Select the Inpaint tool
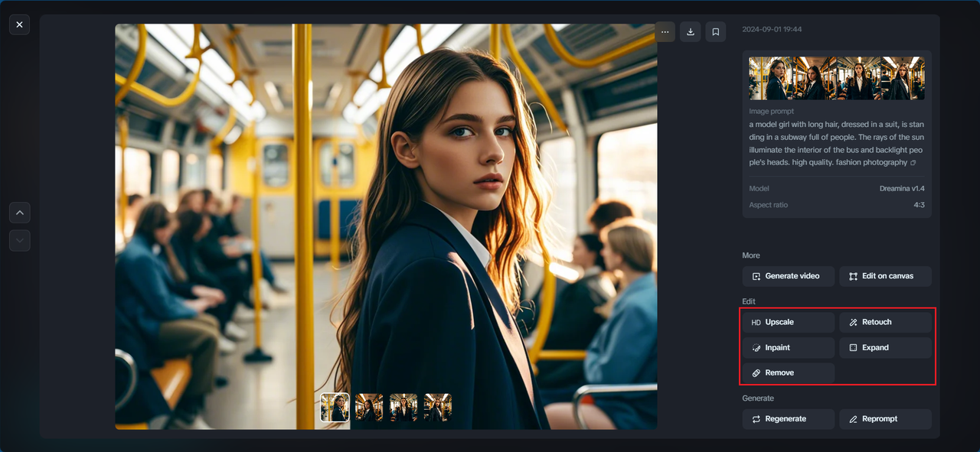 [788, 348]
